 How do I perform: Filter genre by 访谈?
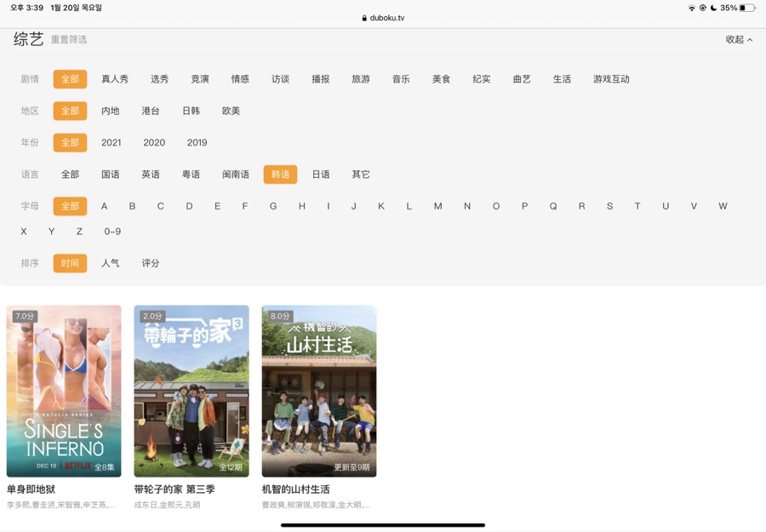(x=280, y=79)
